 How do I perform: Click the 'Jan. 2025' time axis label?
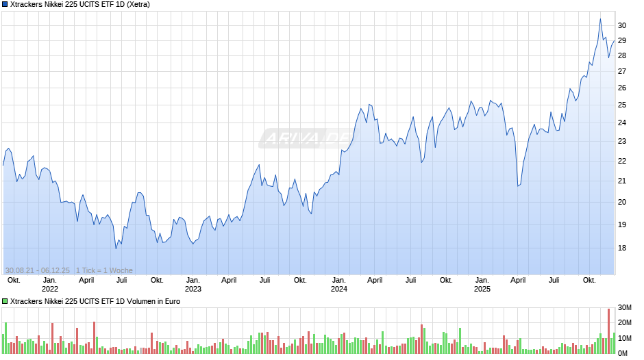[x=482, y=285]
